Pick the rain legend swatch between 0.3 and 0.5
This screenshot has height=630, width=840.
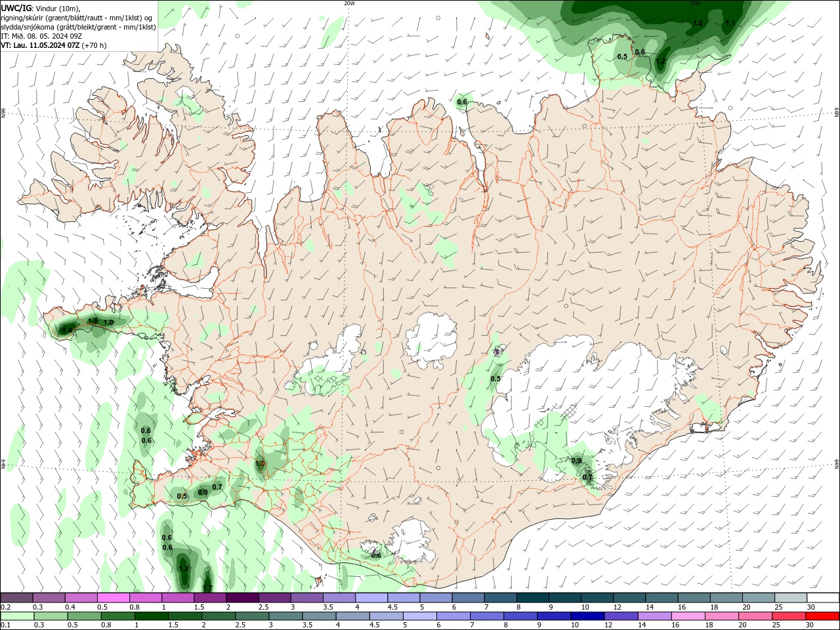click(51, 616)
